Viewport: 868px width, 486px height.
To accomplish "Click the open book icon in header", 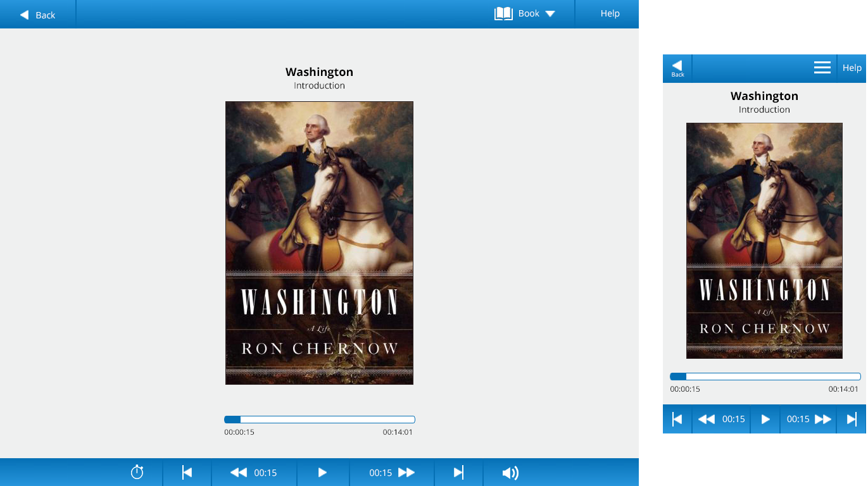I will pos(503,13).
